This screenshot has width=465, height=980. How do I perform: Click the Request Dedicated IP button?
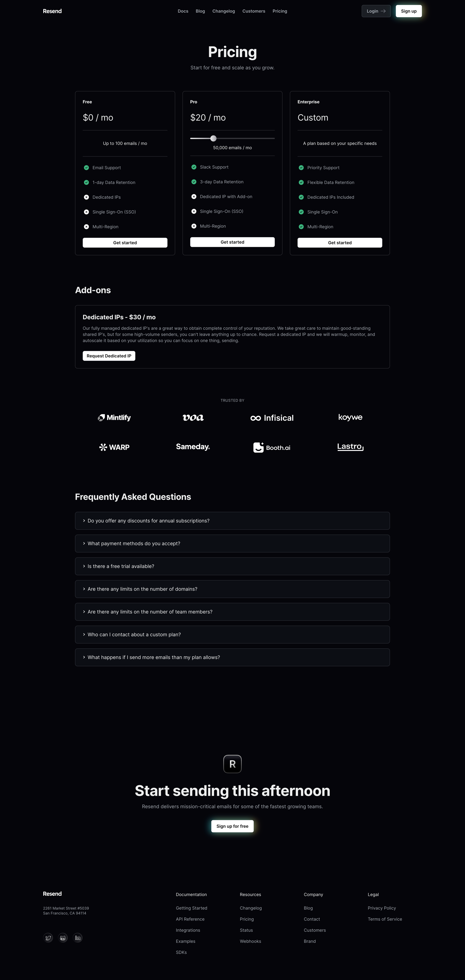[109, 356]
